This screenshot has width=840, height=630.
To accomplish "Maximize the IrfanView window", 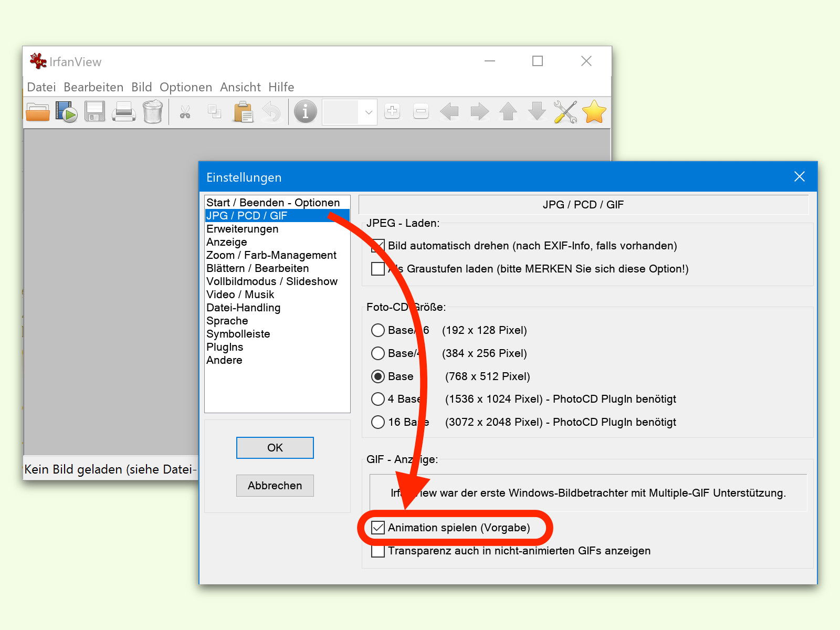I will pos(538,61).
